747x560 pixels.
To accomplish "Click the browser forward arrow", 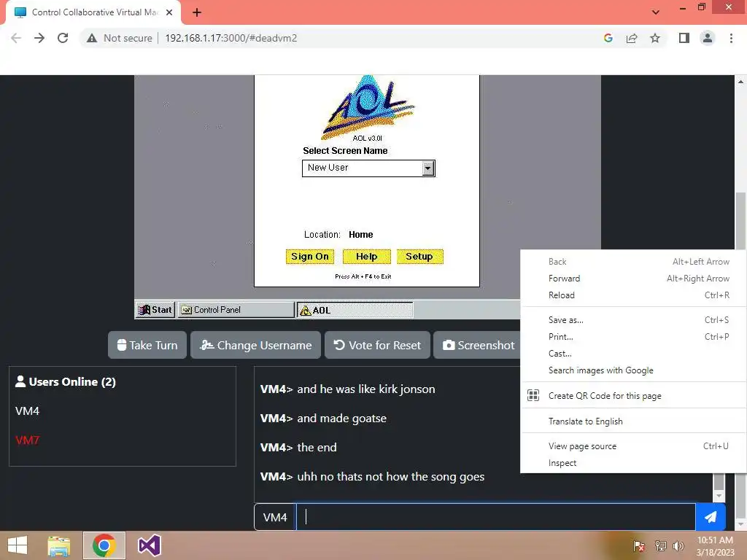I will pos(39,38).
